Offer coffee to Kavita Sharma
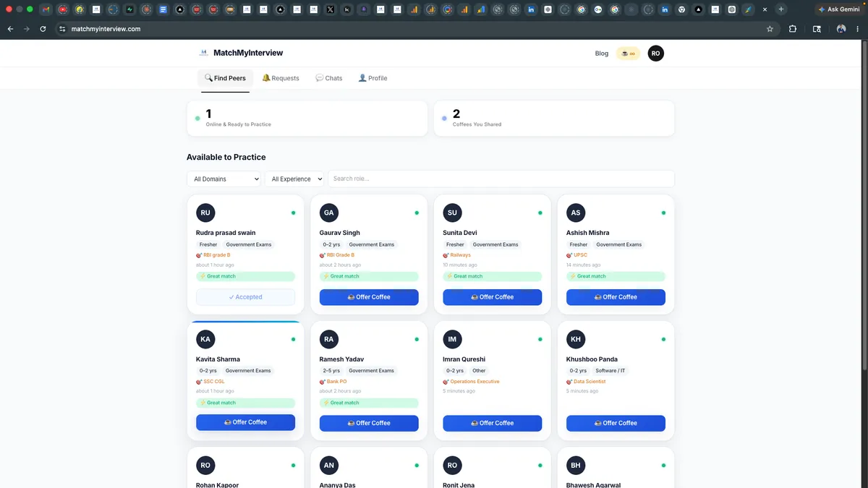This screenshot has width=868, height=488. (x=245, y=422)
